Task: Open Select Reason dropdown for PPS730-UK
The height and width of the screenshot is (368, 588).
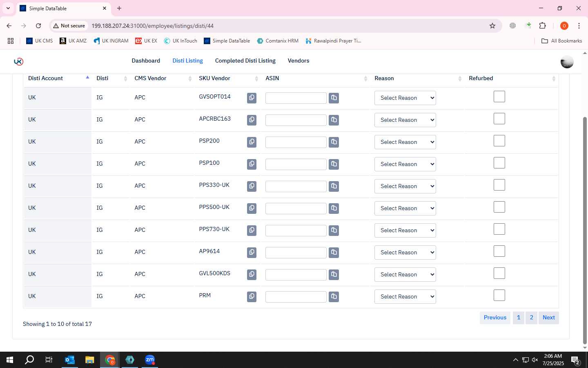Action: [405, 230]
